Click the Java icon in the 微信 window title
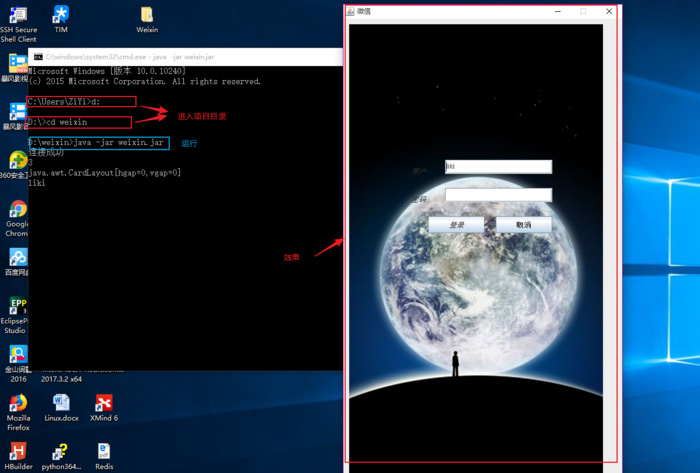 350,11
